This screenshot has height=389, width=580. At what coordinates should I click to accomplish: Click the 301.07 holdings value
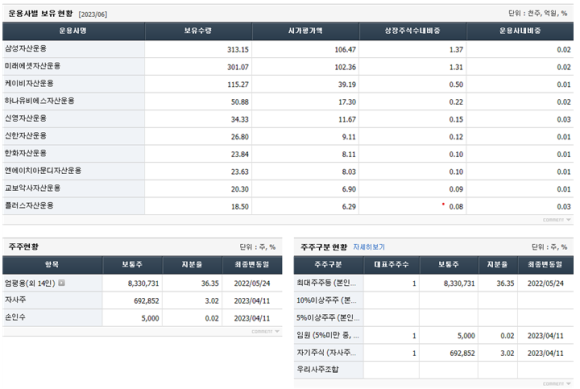pos(238,67)
